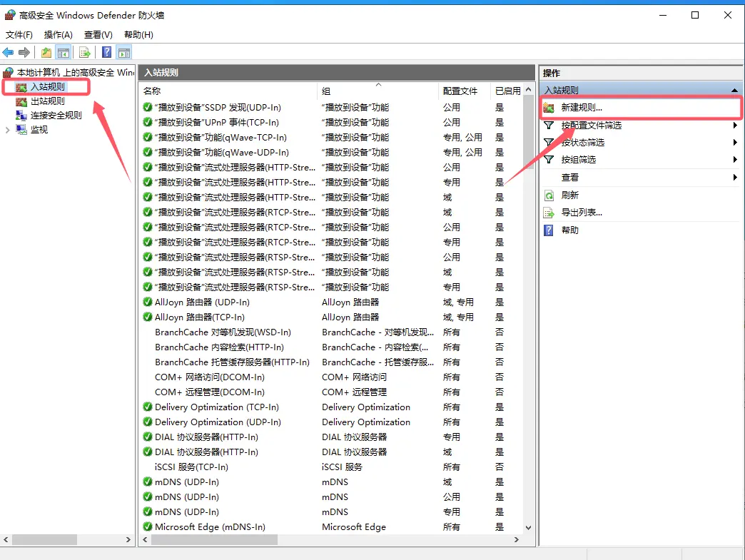This screenshot has width=745, height=560.
Task: Click the 出站规则 tree icon
Action: click(21, 101)
